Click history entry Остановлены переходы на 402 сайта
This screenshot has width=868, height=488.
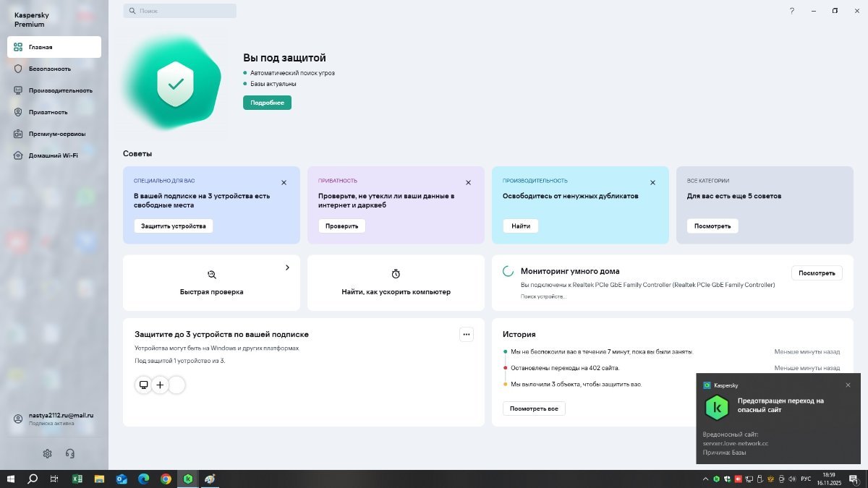point(565,368)
